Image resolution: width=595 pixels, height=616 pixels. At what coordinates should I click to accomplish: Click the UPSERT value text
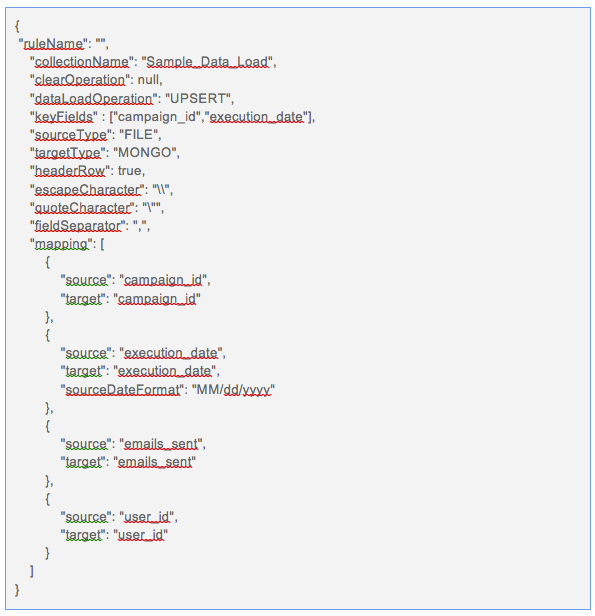point(199,98)
